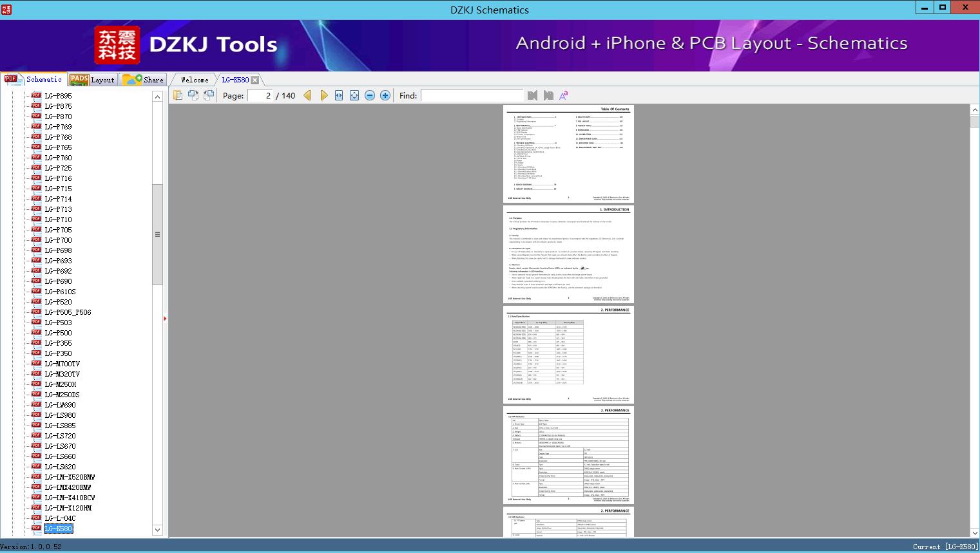Open LG-F875 in the tree
Screen dimensions: 980x553
tap(58, 106)
